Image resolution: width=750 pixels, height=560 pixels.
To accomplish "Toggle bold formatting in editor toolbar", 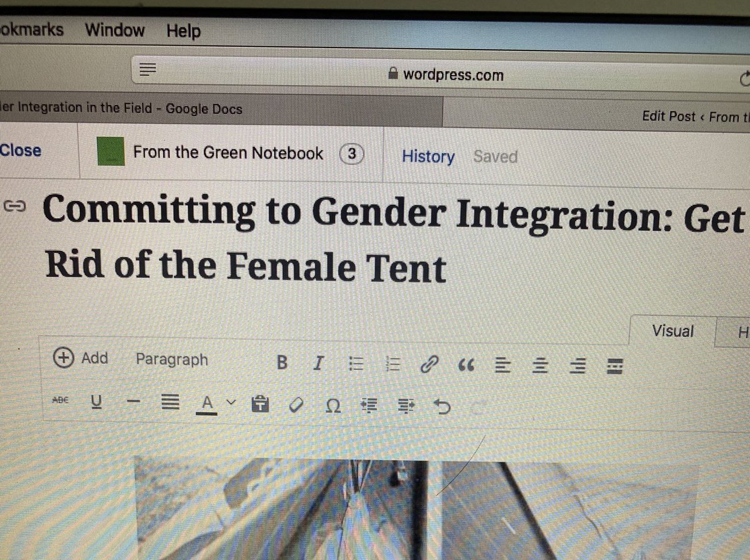I will pyautogui.click(x=282, y=362).
